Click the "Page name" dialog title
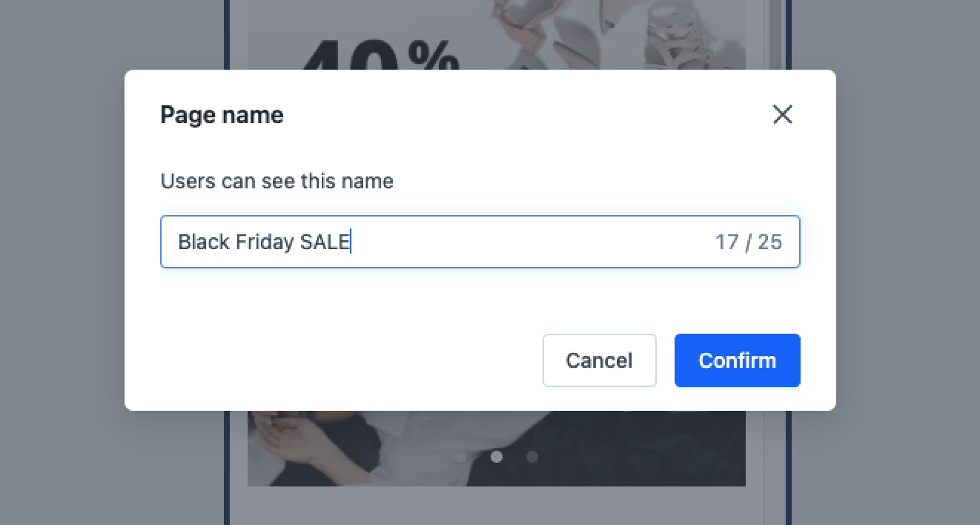Image resolution: width=980 pixels, height=525 pixels. pos(222,115)
